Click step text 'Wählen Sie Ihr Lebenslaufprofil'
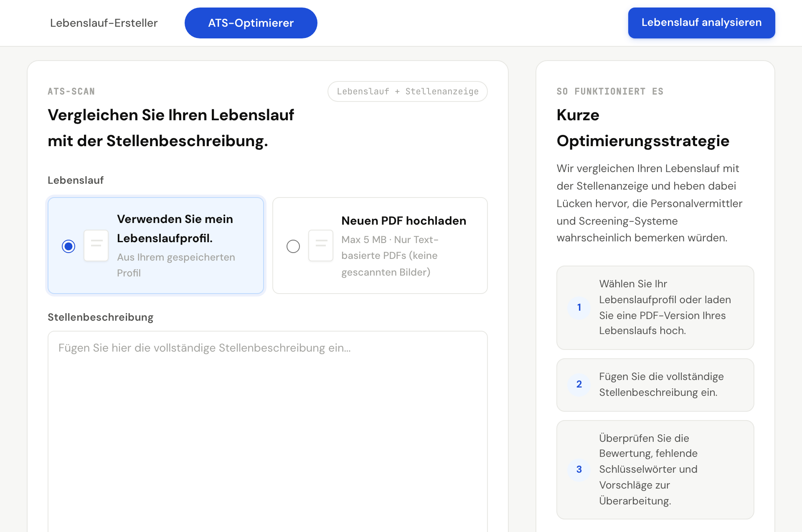Image resolution: width=802 pixels, height=532 pixels. click(x=665, y=292)
